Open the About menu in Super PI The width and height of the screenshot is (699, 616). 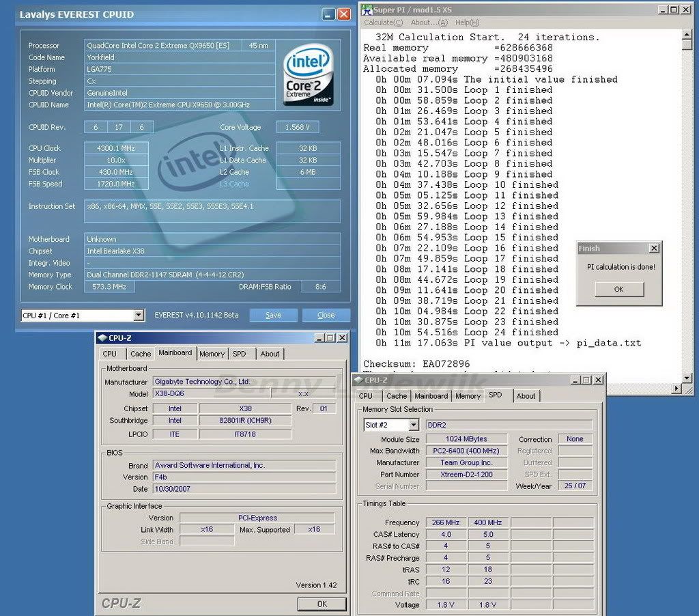pos(429,23)
